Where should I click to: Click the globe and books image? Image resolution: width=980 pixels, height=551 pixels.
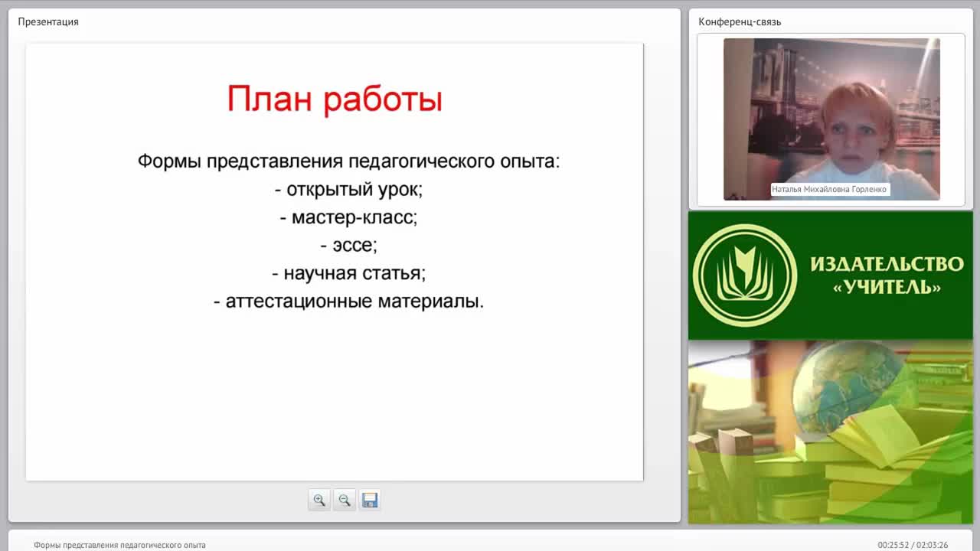coord(830,432)
